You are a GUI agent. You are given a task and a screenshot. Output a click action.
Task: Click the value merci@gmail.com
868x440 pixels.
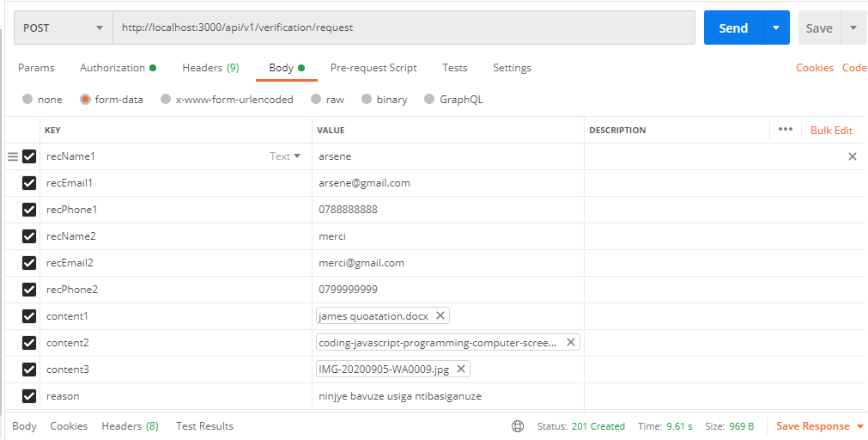coord(361,263)
